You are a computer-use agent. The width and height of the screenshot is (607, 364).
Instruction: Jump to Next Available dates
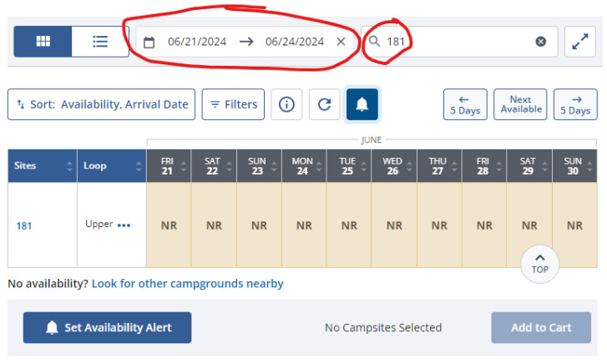coord(521,104)
